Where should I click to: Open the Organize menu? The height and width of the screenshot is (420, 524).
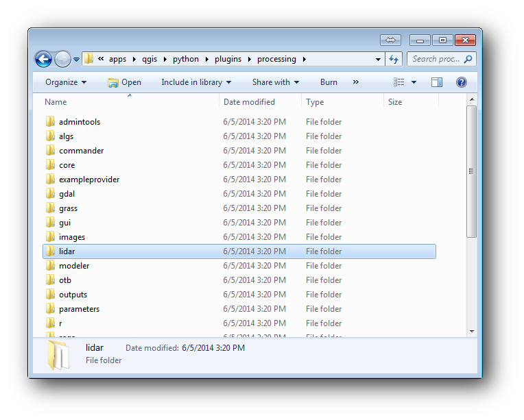66,82
